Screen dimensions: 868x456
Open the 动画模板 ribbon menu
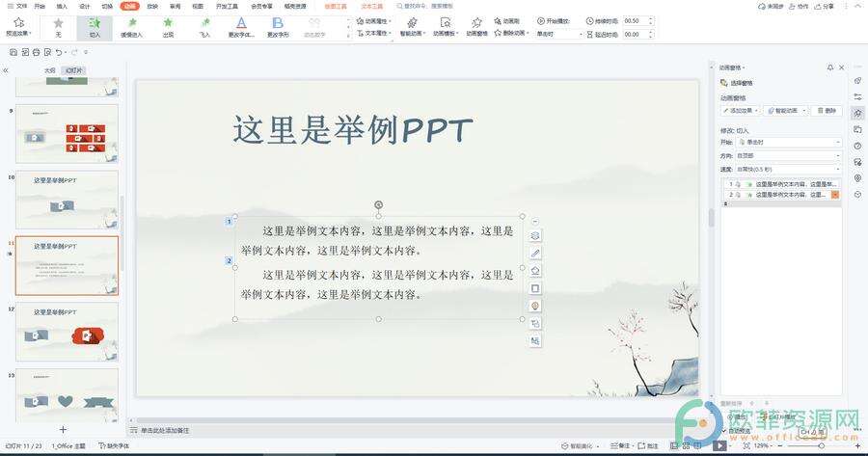[x=445, y=27]
